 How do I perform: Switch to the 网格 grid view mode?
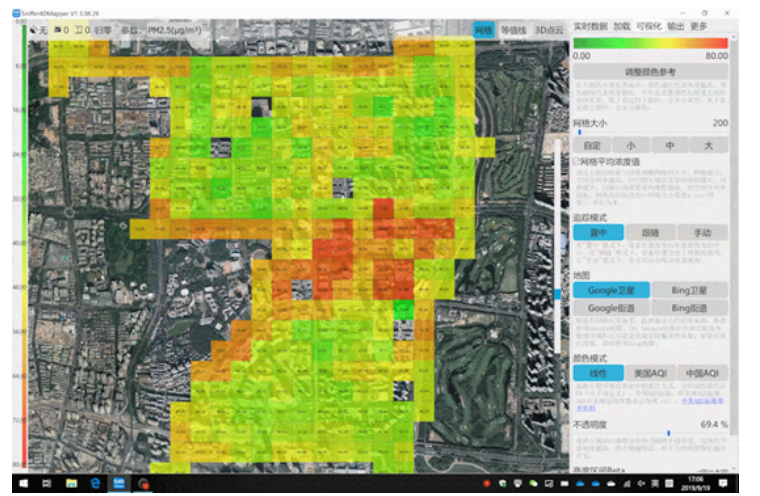(483, 30)
